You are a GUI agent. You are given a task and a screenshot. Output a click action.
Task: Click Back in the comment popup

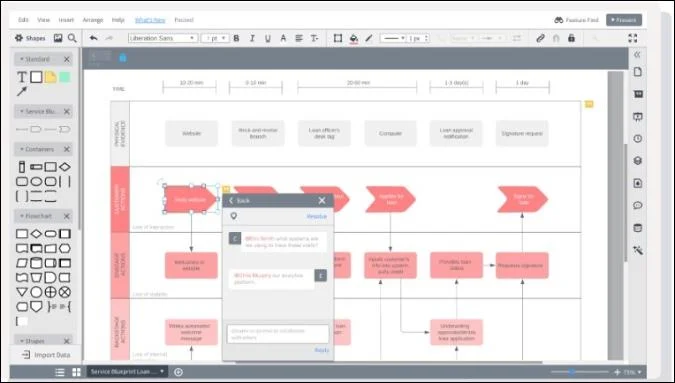(x=239, y=201)
